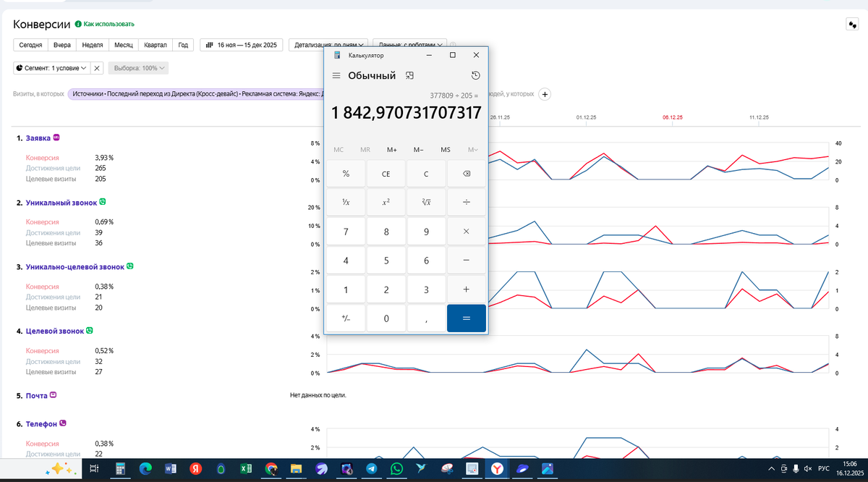Open the date range 16 ноя — 15 дек 2025
The image size is (868, 482).
point(241,45)
